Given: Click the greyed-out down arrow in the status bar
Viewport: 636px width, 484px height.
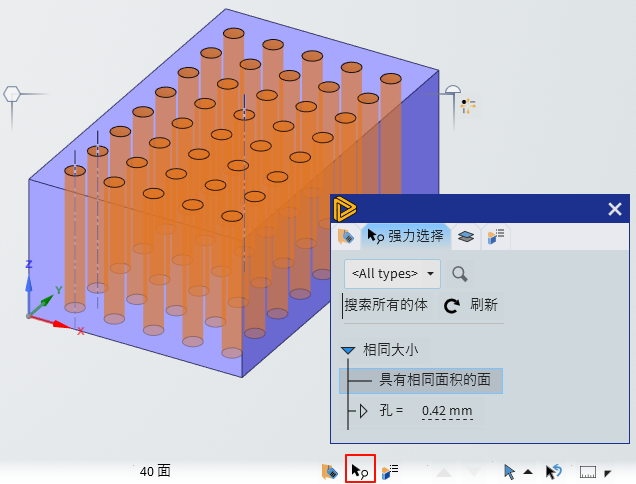Looking at the screenshot, I should point(474,472).
